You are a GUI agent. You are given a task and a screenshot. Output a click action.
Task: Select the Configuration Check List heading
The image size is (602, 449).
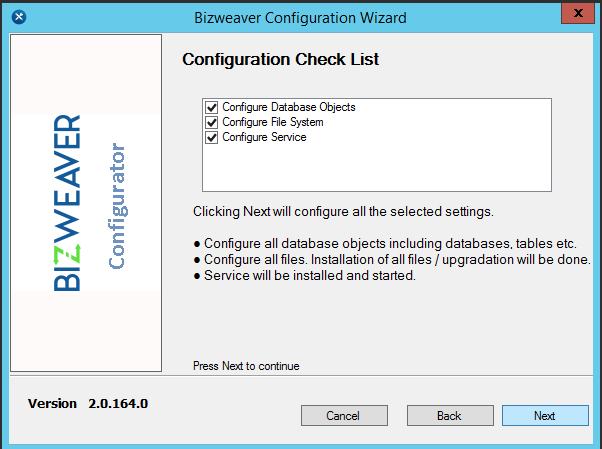click(280, 59)
